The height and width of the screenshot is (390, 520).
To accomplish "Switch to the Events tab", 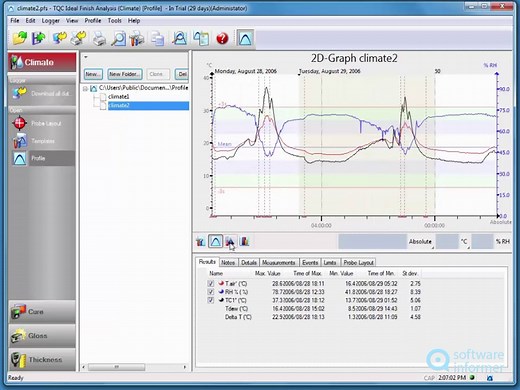I will 310,263.
